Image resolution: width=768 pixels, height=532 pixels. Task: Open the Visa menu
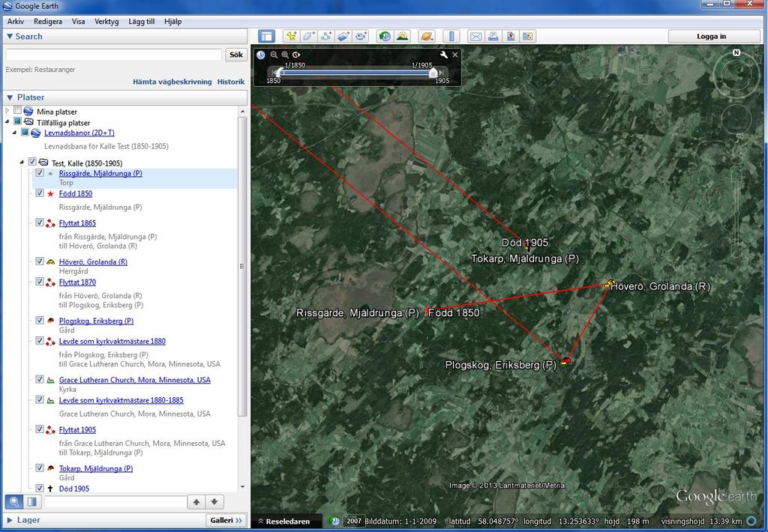click(78, 22)
